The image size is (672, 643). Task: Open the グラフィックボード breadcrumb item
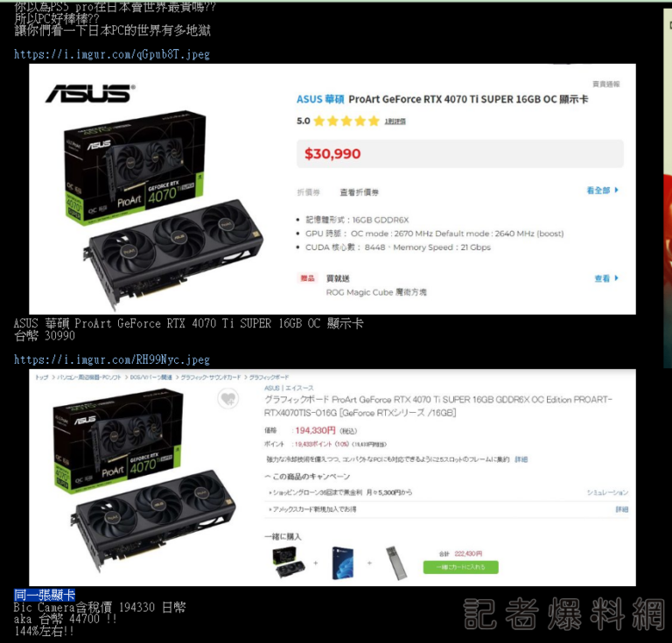click(269, 377)
